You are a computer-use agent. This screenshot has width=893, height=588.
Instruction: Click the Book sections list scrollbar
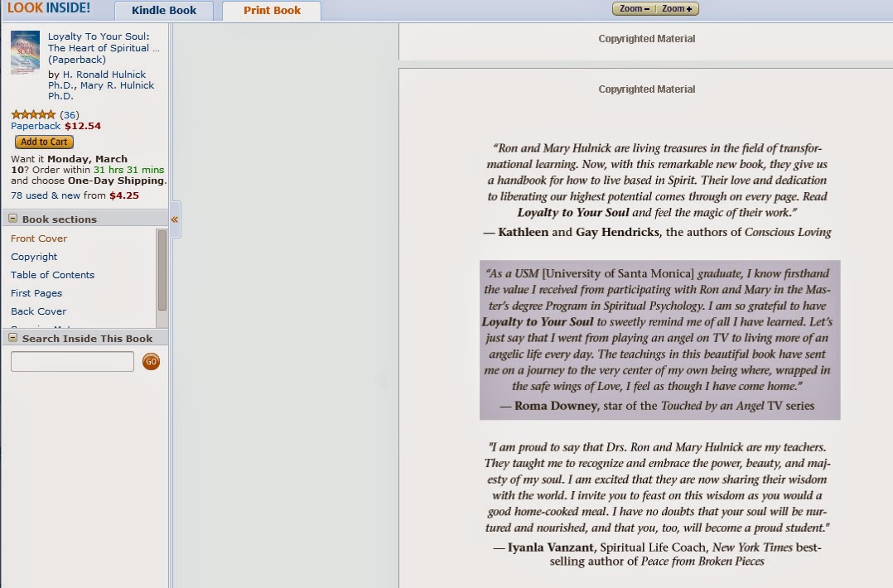[162, 270]
